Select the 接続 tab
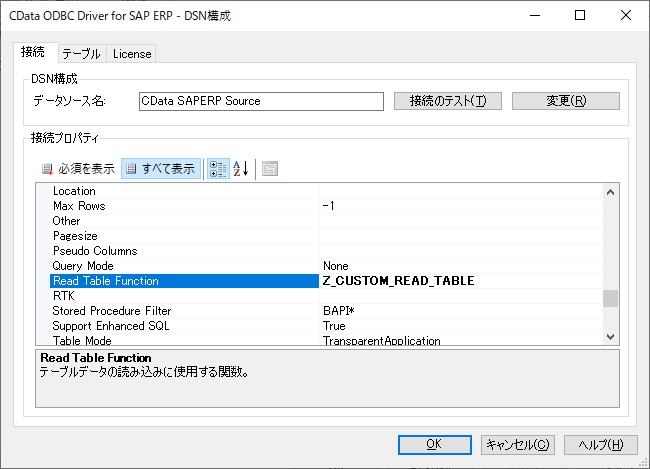The image size is (650, 469). click(33, 53)
